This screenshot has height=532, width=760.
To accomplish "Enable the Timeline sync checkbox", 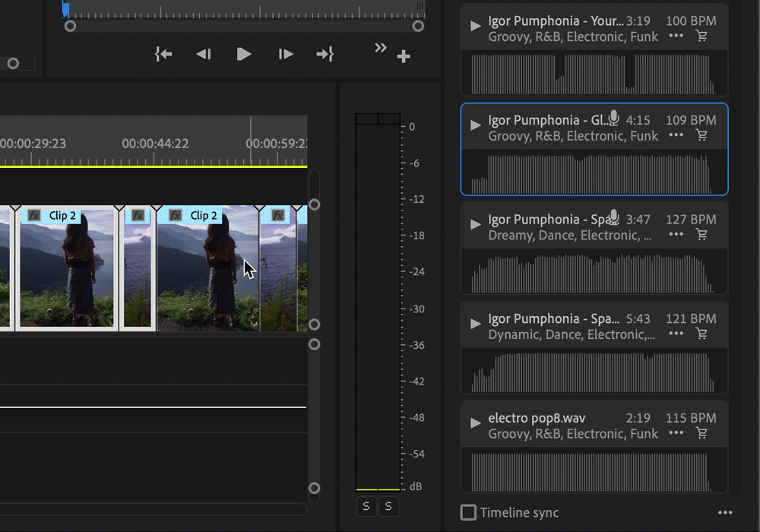I will [x=468, y=512].
